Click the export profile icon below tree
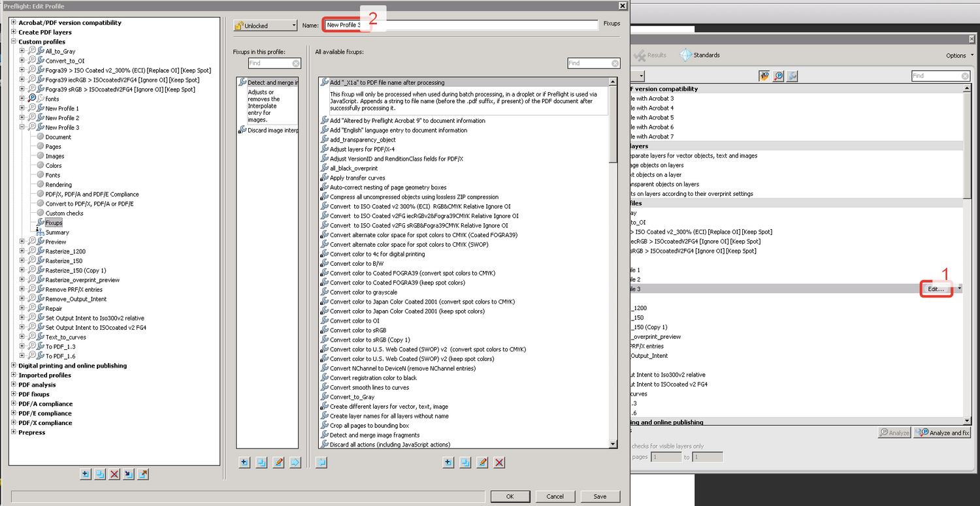This screenshot has width=980, height=506. point(143,474)
